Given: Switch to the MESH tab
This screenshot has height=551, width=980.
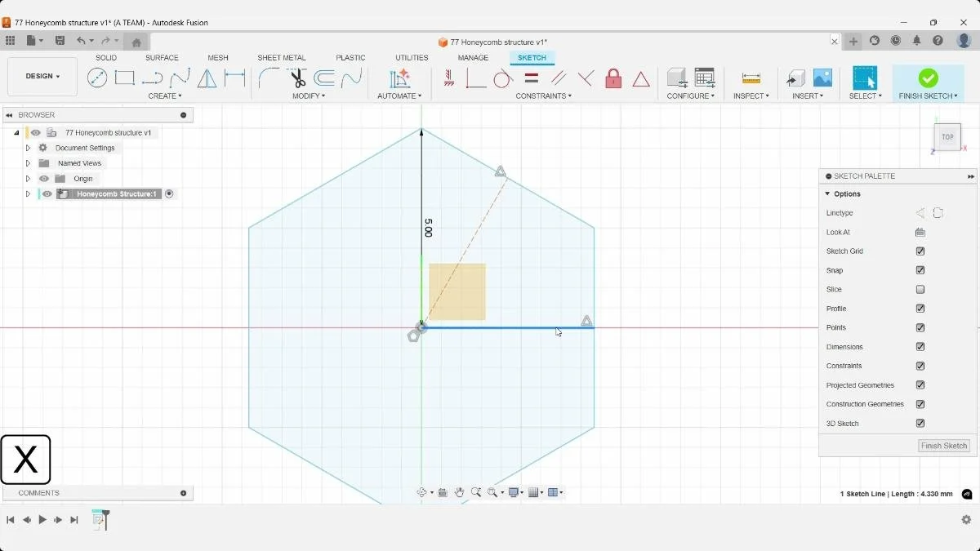Looking at the screenshot, I should 218,58.
